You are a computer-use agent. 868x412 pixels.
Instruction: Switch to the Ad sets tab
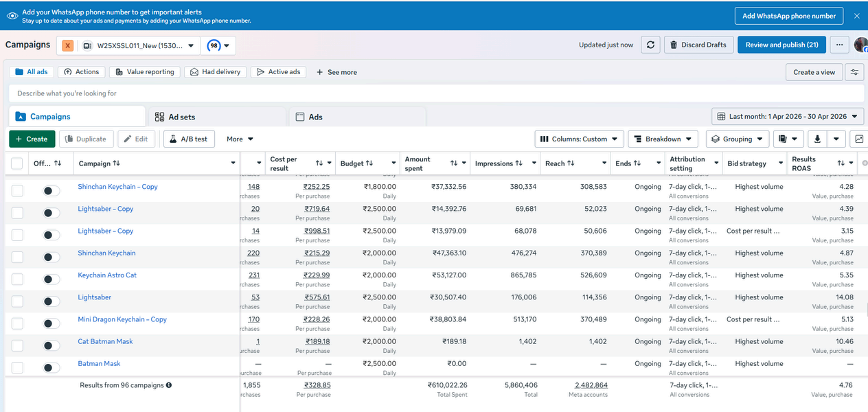coord(217,117)
